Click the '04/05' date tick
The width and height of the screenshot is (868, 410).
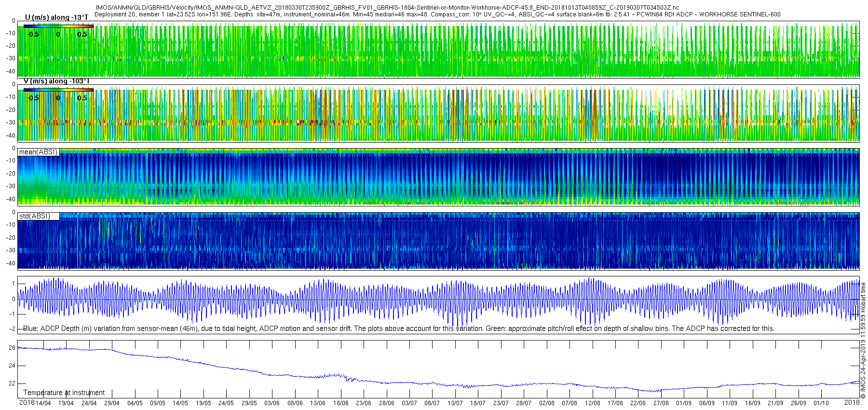(135, 403)
